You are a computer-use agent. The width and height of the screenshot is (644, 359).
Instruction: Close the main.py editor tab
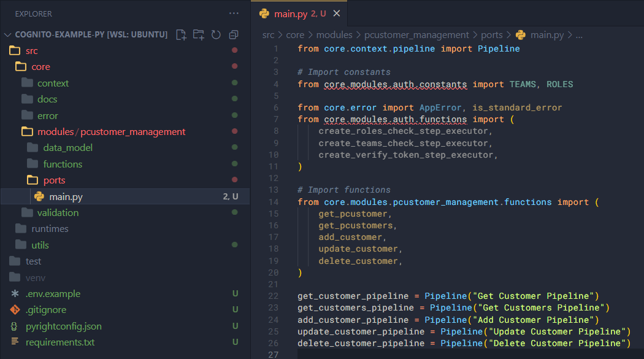coord(337,14)
